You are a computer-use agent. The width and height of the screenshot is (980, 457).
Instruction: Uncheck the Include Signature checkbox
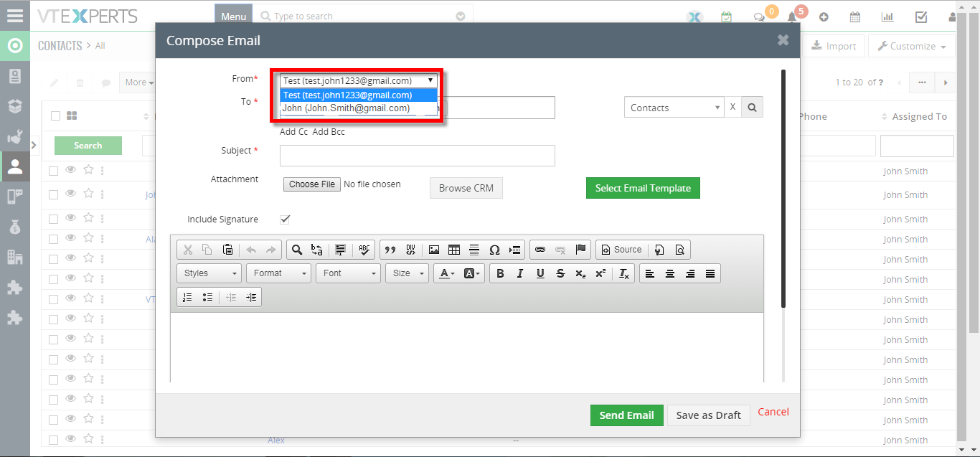[x=285, y=219]
